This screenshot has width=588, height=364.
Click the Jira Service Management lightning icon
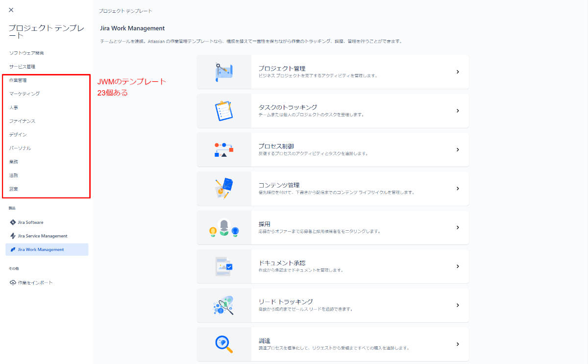(x=13, y=236)
